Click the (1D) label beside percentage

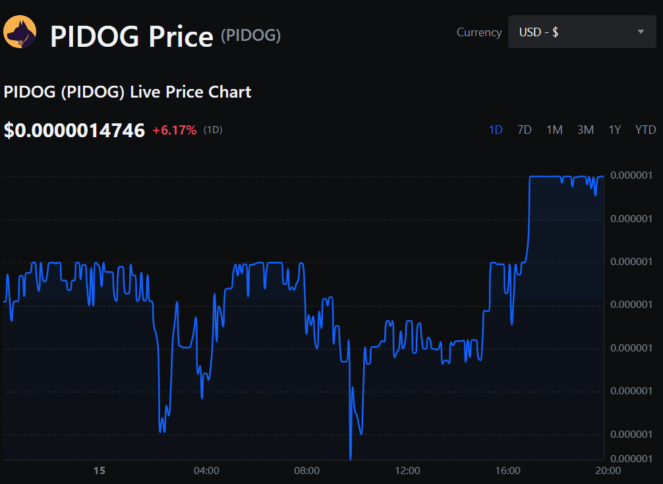point(213,130)
